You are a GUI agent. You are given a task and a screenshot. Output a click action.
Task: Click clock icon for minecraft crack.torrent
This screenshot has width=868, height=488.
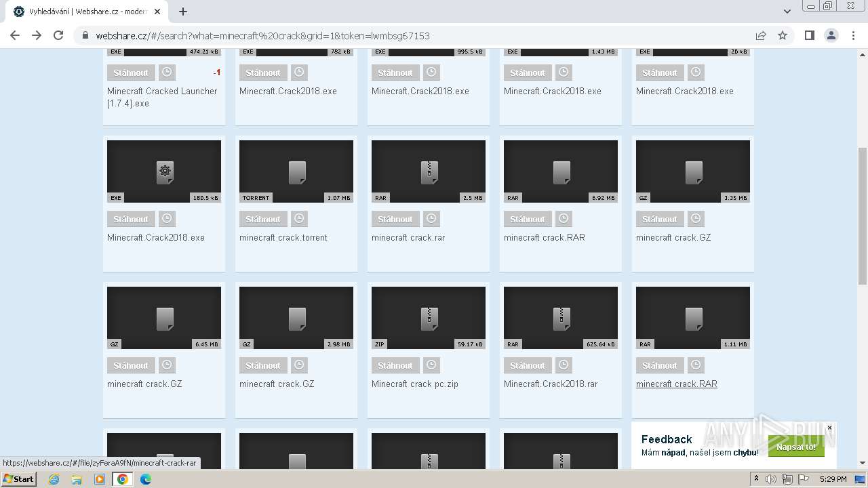[x=299, y=219]
